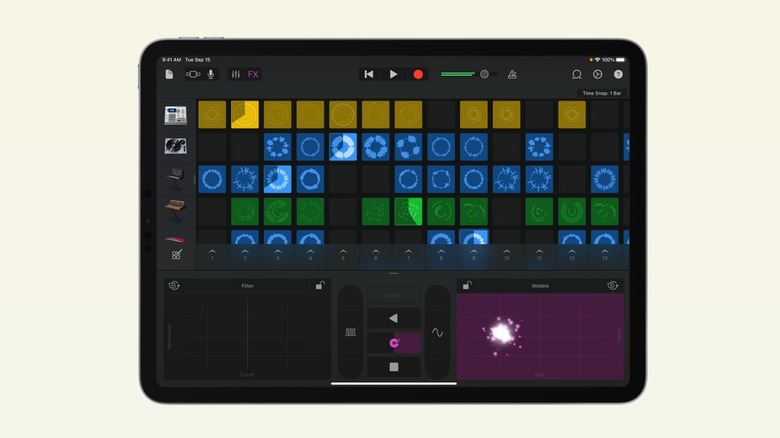The image size is (780, 438).
Task: Open help question mark icon
Action: coord(618,74)
